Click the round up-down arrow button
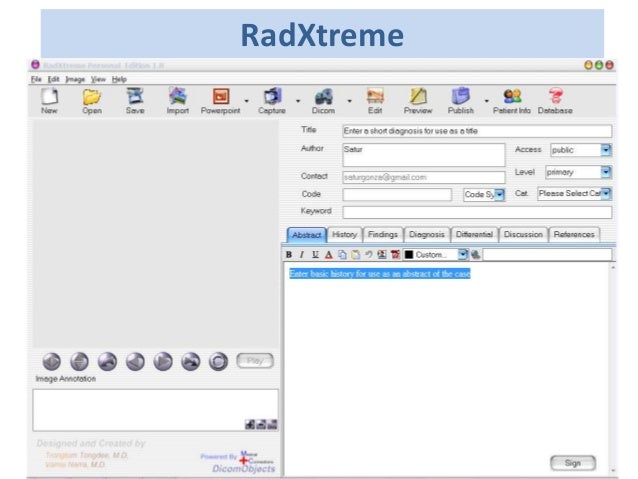Screen dimensions: 638x479 click(x=79, y=361)
